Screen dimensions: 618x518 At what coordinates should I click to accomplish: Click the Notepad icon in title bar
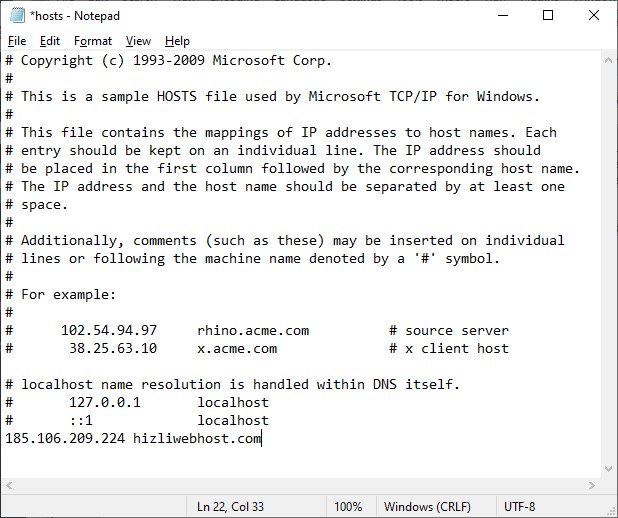(15, 15)
